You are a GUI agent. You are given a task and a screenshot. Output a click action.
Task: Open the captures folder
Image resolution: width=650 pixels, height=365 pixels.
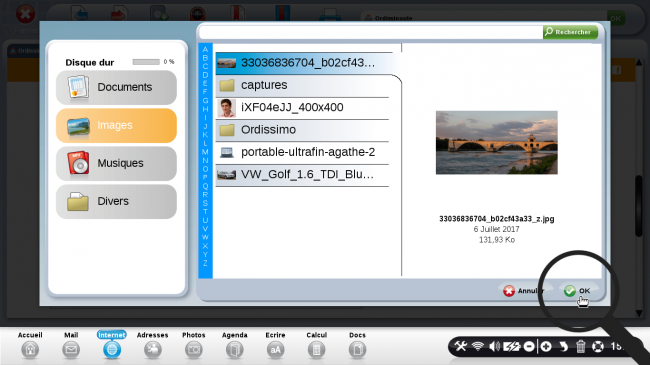coord(303,85)
